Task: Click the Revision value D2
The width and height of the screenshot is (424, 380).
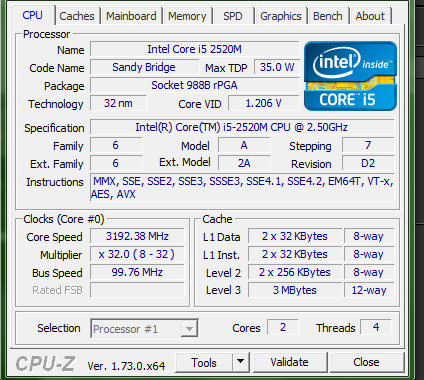Action: (368, 163)
